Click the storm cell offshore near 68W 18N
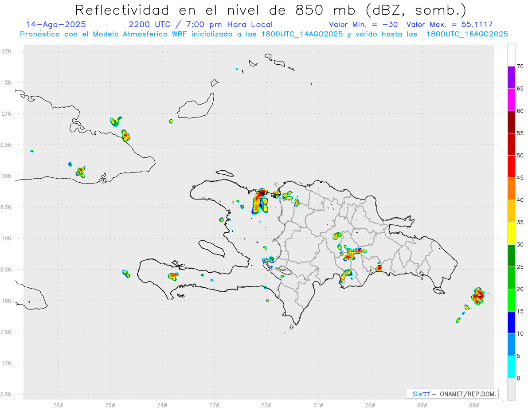Image resolution: width=532 pixels, height=411 pixels. 478,296
